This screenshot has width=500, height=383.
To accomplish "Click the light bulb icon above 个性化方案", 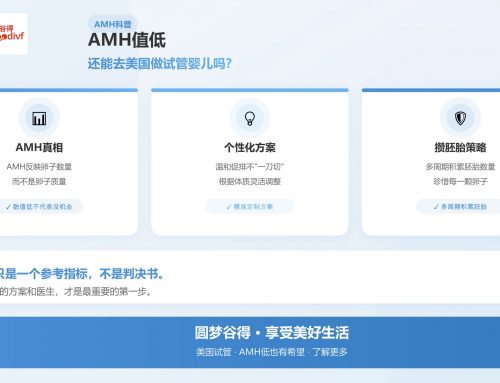I will pos(250,118).
